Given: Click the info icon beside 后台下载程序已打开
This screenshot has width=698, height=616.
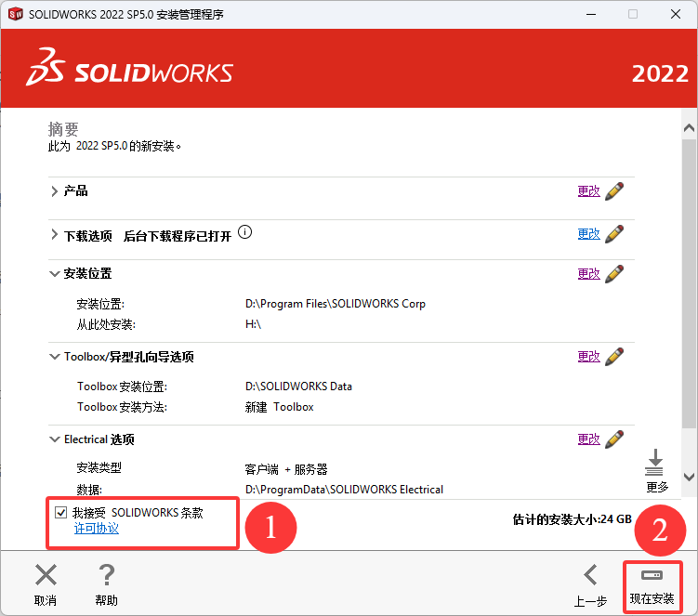Looking at the screenshot, I should pyautogui.click(x=244, y=232).
